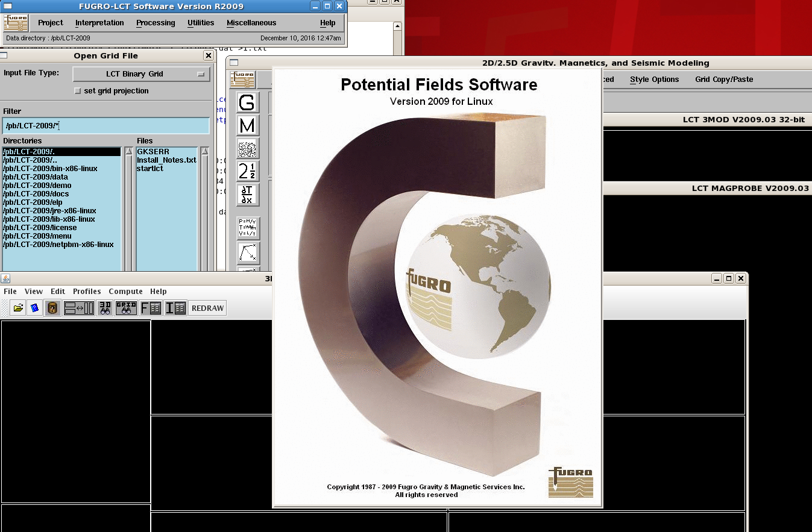Click the polyline vertex editing icon
The height and width of the screenshot is (532, 812).
click(248, 252)
